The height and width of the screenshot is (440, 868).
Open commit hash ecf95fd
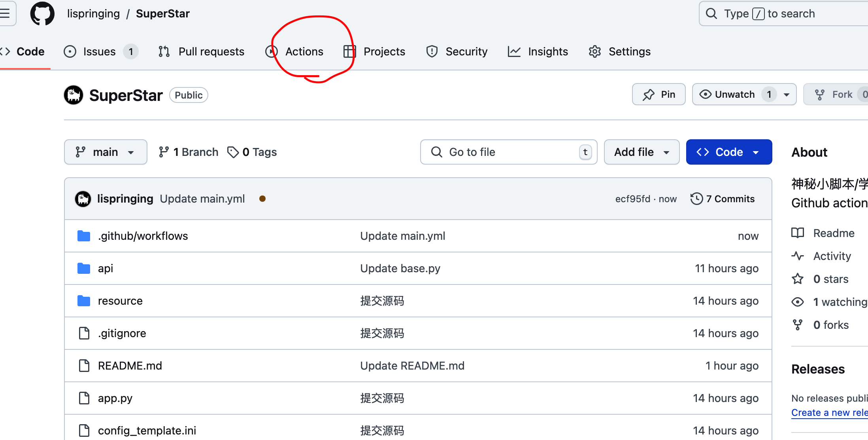point(632,199)
